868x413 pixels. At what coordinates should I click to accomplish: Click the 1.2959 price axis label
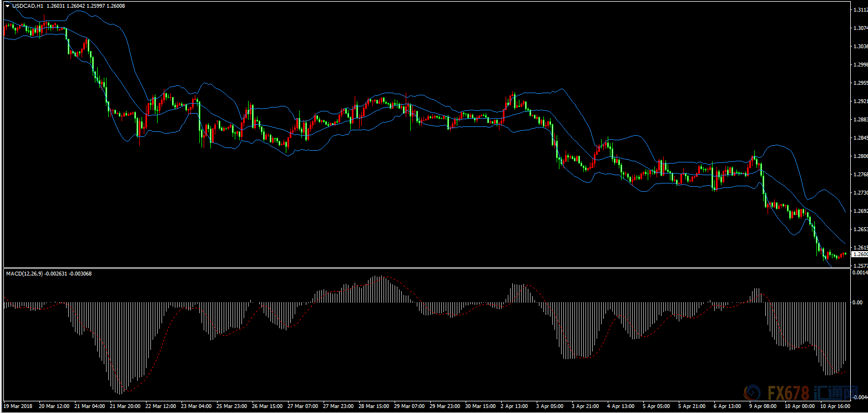(x=860, y=83)
